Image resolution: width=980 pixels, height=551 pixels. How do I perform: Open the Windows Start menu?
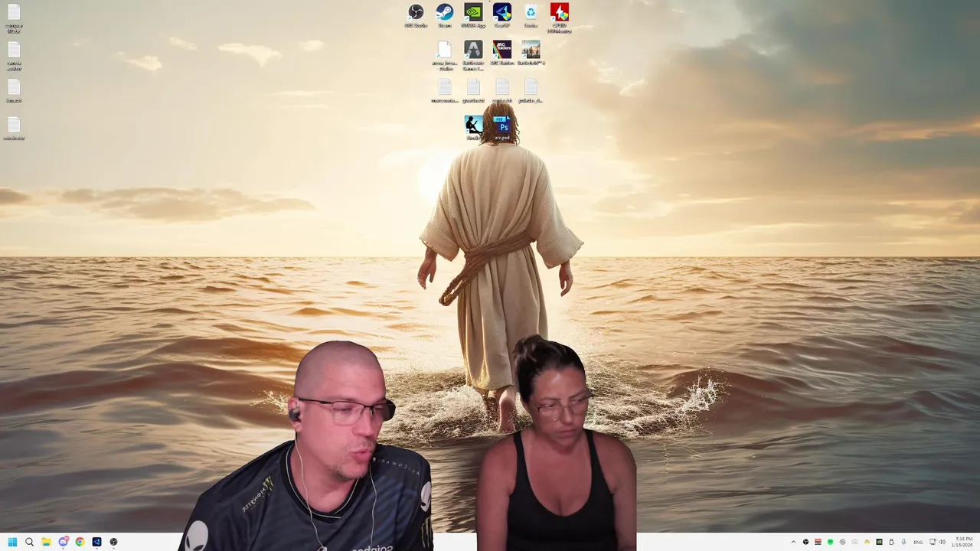pos(12,542)
